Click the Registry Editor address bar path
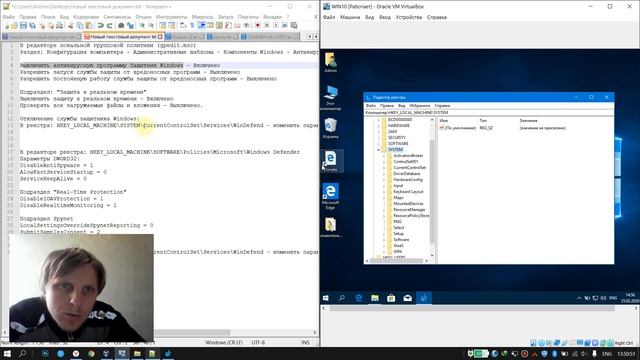This screenshot has width=640, height=360. point(489,112)
